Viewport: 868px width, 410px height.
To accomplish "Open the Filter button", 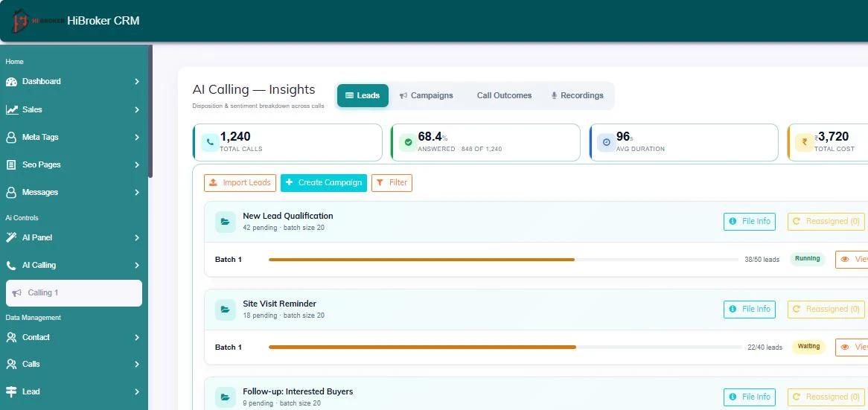I will pyautogui.click(x=392, y=182).
